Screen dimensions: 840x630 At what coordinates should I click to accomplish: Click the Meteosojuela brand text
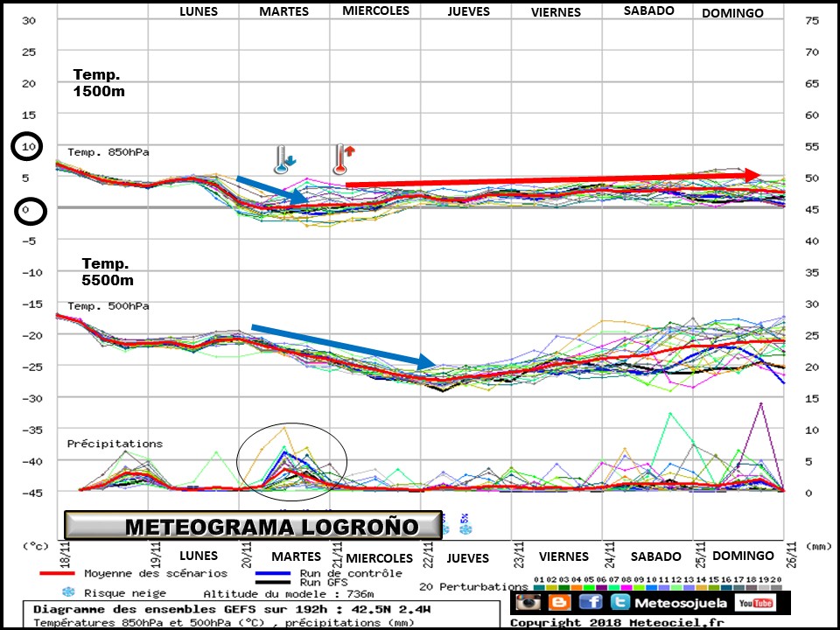pyautogui.click(x=681, y=603)
